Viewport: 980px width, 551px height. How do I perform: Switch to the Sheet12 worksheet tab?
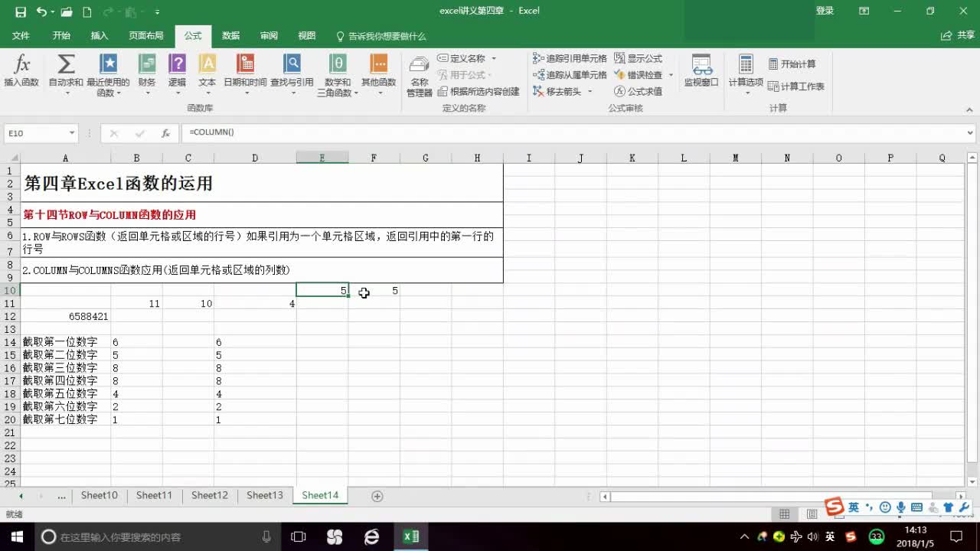click(x=209, y=495)
